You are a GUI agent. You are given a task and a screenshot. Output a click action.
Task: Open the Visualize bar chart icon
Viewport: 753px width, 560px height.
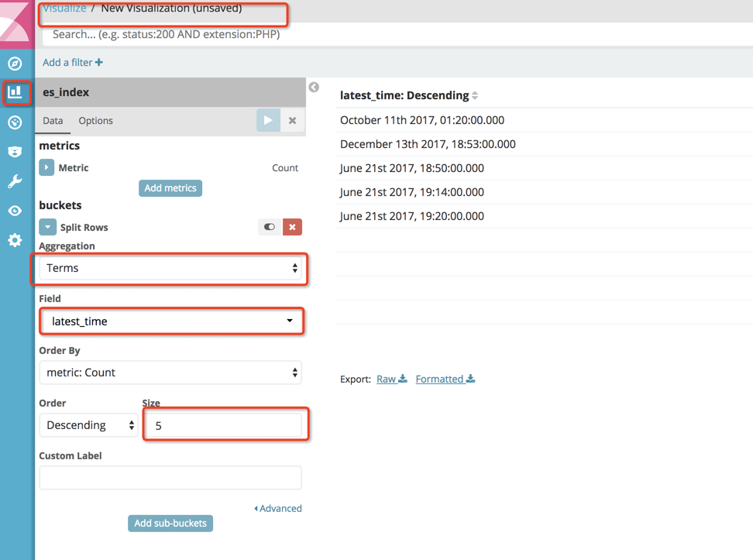point(15,93)
